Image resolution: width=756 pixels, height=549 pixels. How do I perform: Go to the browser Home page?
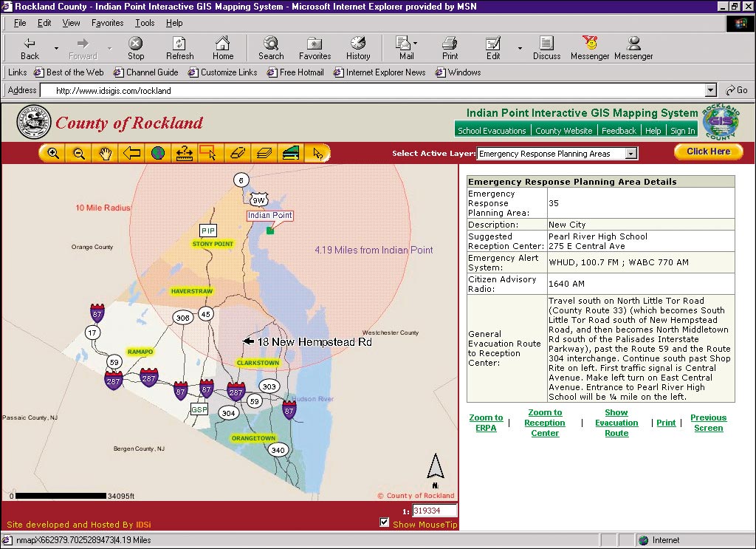point(223,49)
